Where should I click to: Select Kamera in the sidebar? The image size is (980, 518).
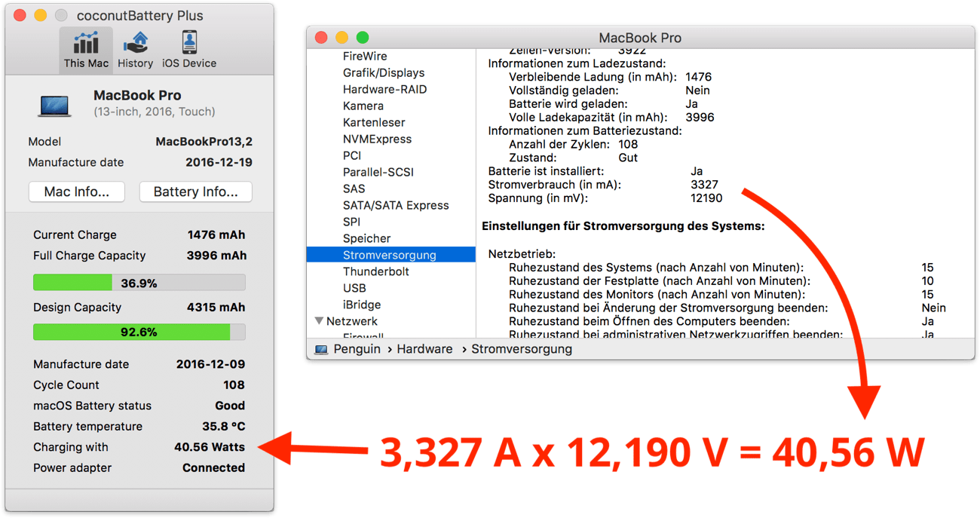(363, 106)
